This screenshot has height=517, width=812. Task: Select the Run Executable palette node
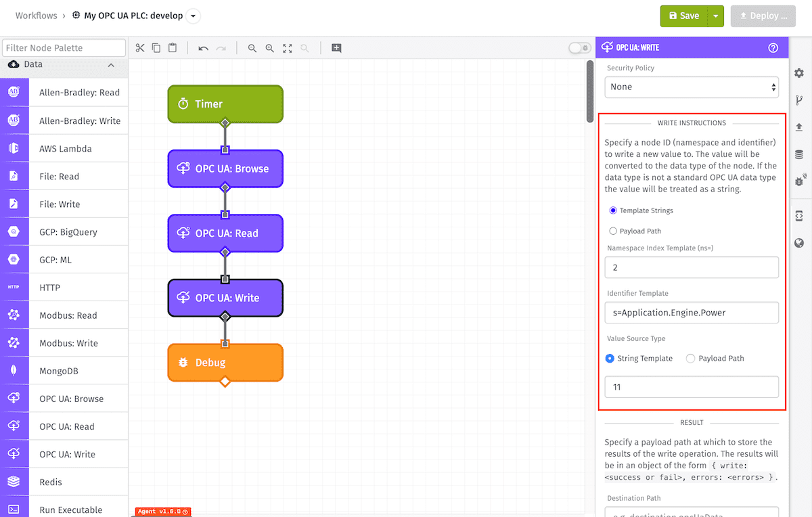[x=64, y=508]
